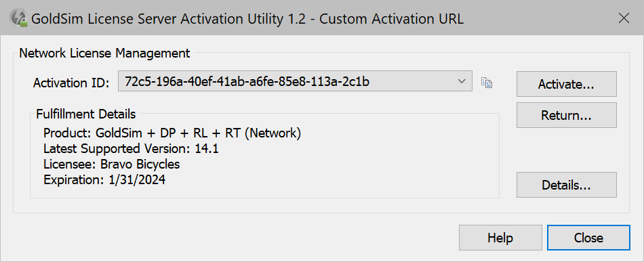Click the Return... button
Viewport: 644px width, 262px height.
[566, 115]
